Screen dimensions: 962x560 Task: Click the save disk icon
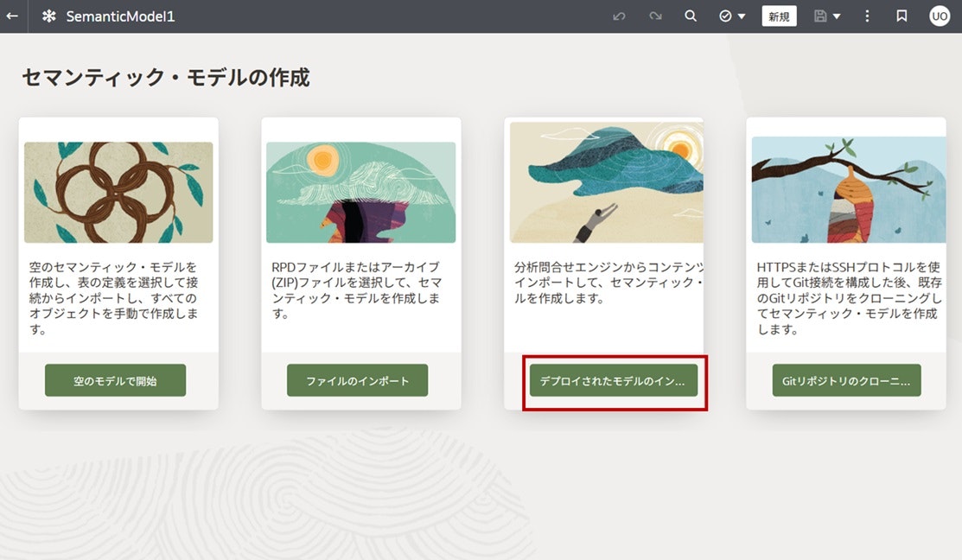[x=820, y=16]
